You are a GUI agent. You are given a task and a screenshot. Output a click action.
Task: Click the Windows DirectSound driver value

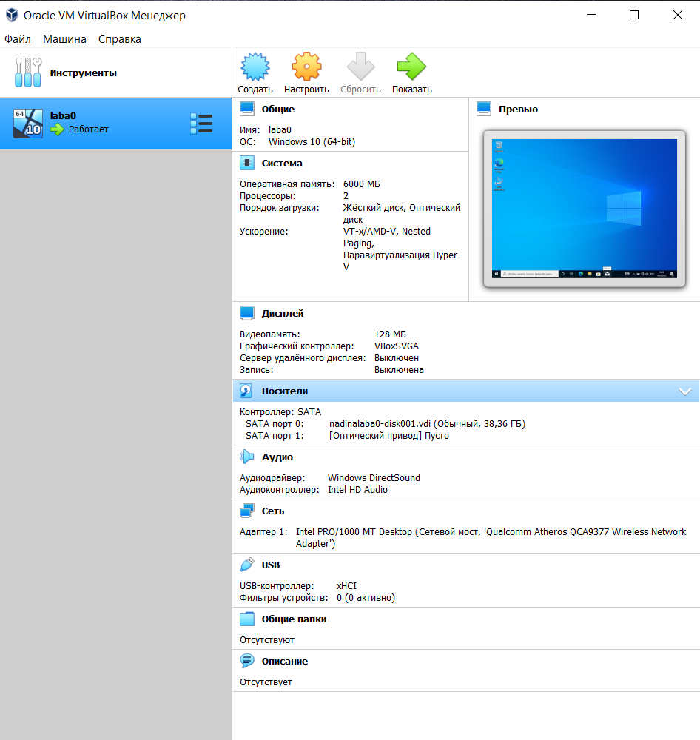point(374,477)
